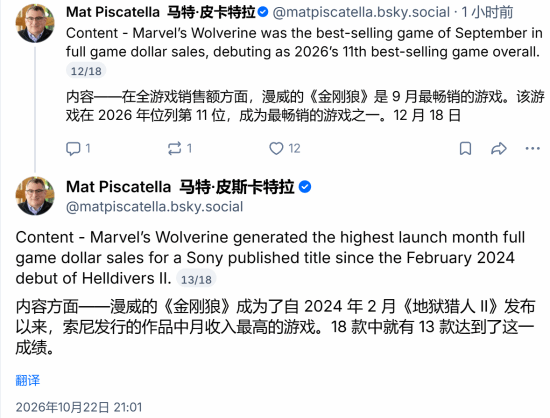550x418 pixels.
Task: Open Mat Piscatella avatar on first post
Action: click(35, 23)
